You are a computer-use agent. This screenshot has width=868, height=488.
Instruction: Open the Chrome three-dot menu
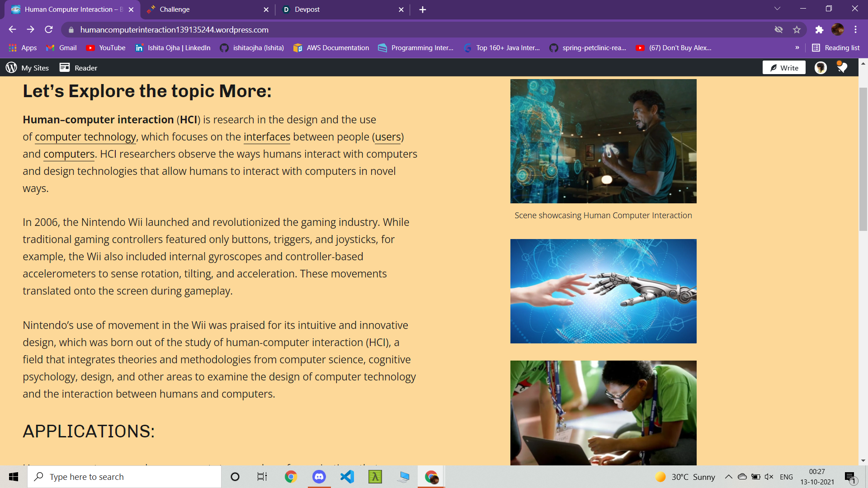pyautogui.click(x=855, y=29)
